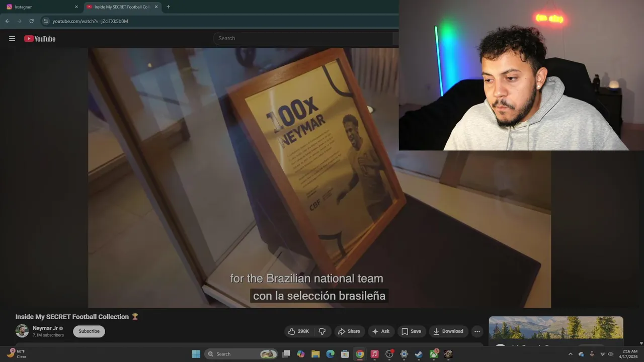Open the Share dialog
Viewport: 644px width, 362px height.
(349, 331)
